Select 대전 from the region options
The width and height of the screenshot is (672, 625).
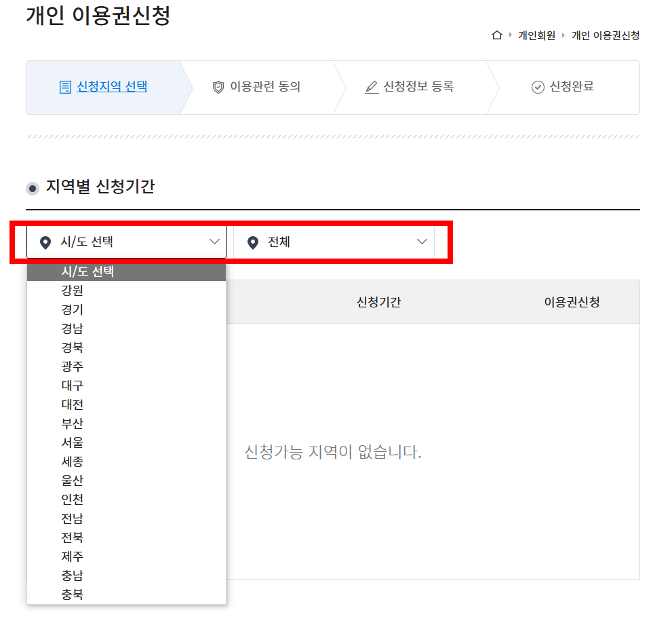click(126, 404)
